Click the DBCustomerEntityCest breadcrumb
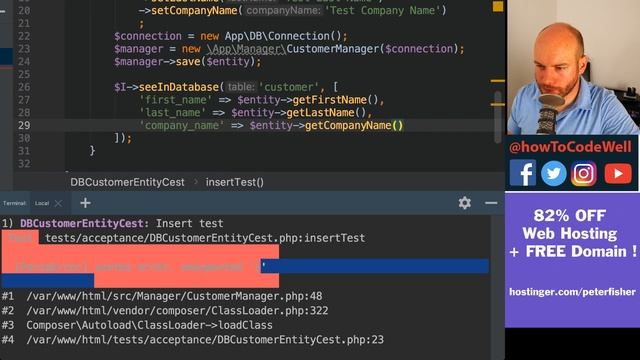Viewport: 640px width, 360px height. (x=127, y=182)
